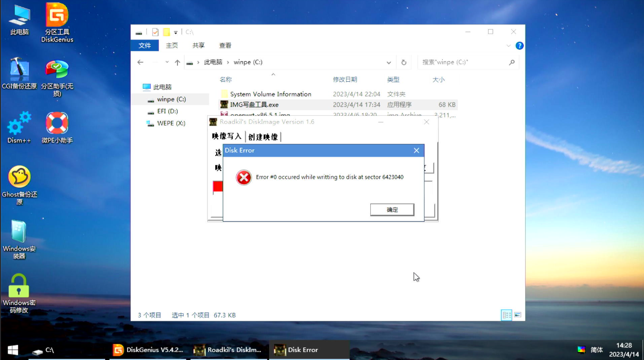Image resolution: width=644 pixels, height=360 pixels.
Task: Click the 简体 input language indicator
Action: coord(596,350)
